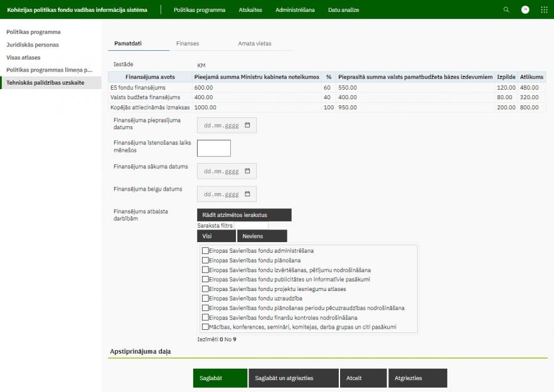Check Eiropas Savienības fondu administrēšana checkbox
The height and width of the screenshot is (392, 554).
[x=205, y=251]
